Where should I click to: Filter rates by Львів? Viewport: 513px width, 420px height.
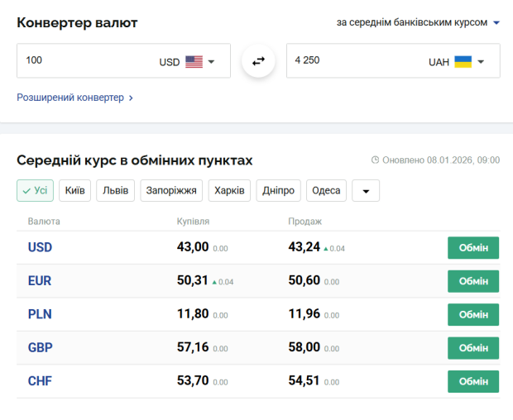[x=115, y=190]
